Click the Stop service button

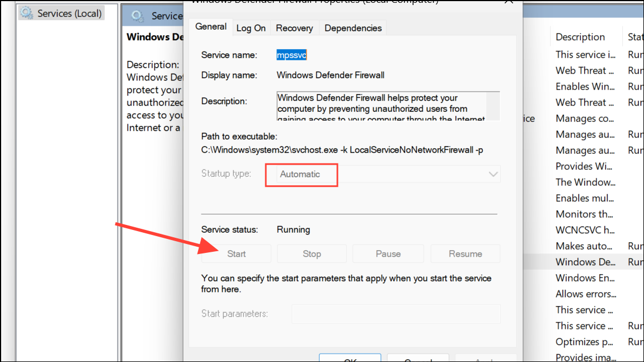[312, 254]
